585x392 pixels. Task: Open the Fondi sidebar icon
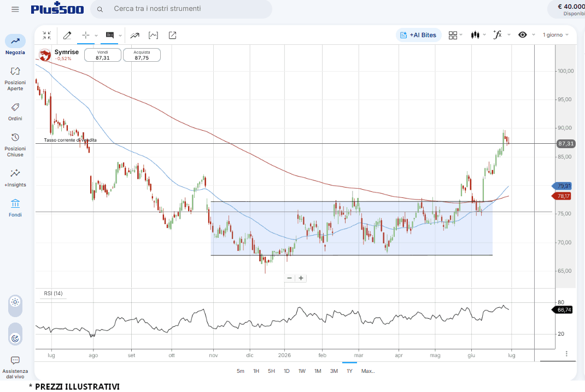click(x=15, y=208)
